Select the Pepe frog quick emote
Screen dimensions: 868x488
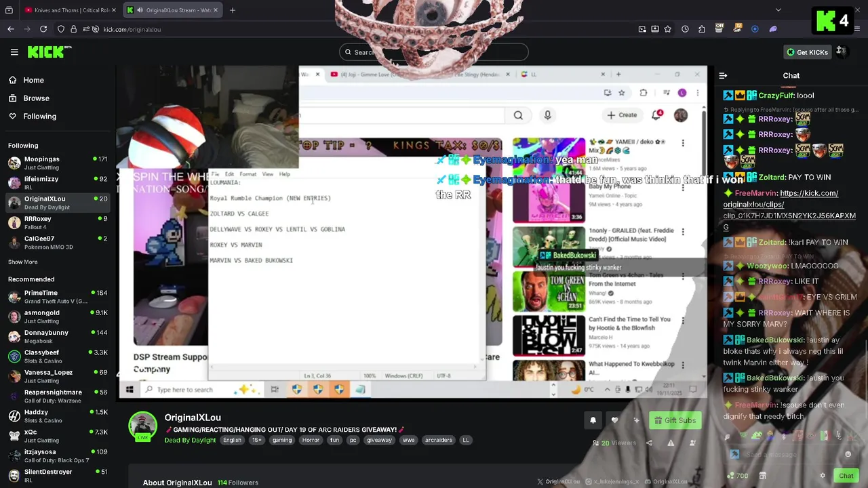click(x=757, y=436)
